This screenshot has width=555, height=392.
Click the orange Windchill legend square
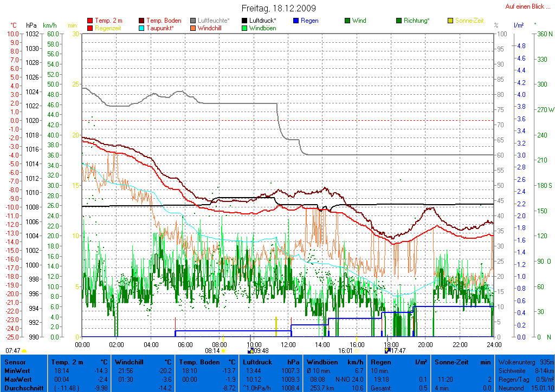coord(193,28)
